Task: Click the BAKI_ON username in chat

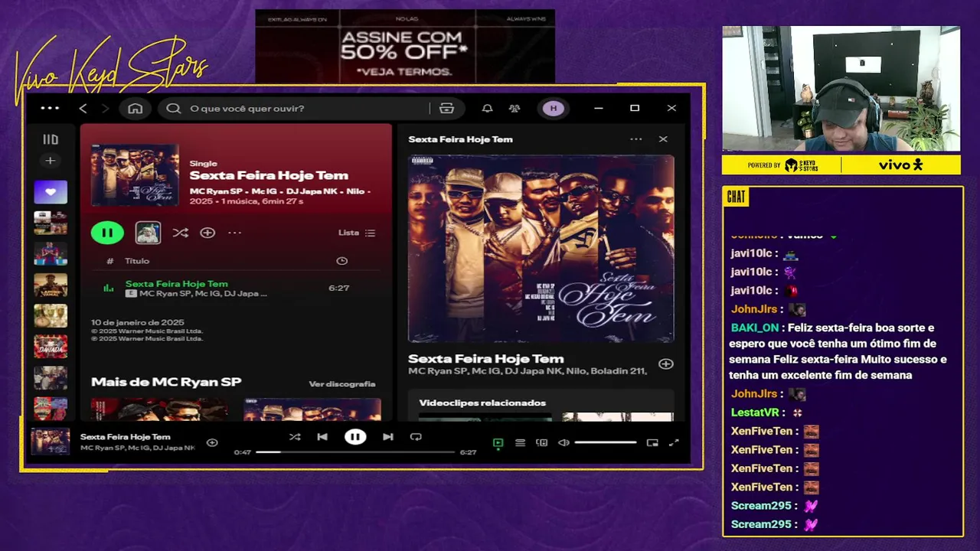Action: (755, 328)
